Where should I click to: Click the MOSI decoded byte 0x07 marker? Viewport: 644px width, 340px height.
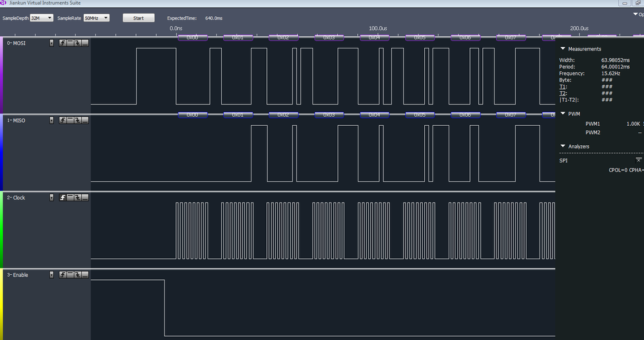(511, 37)
